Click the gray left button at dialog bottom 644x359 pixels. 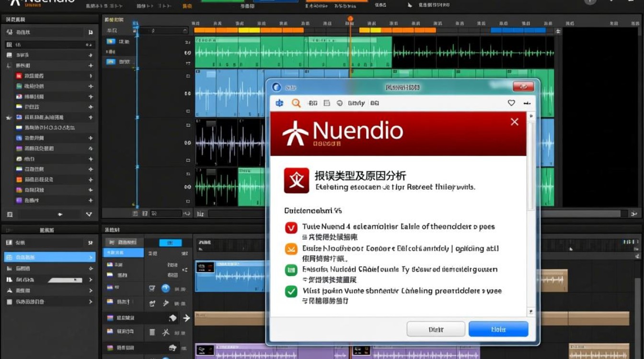click(436, 329)
